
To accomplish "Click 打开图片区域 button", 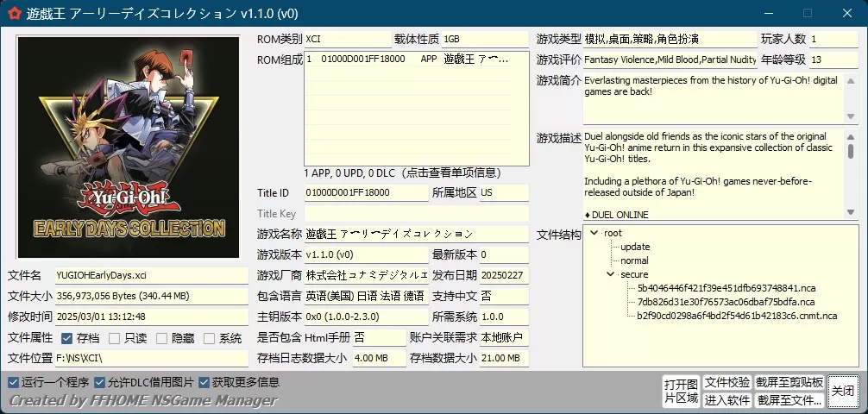I will pyautogui.click(x=680, y=391).
